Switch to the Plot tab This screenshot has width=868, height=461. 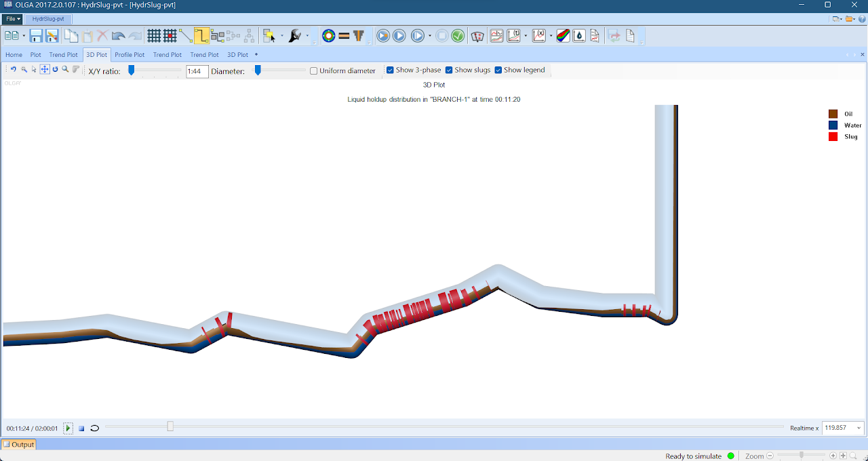click(x=36, y=54)
